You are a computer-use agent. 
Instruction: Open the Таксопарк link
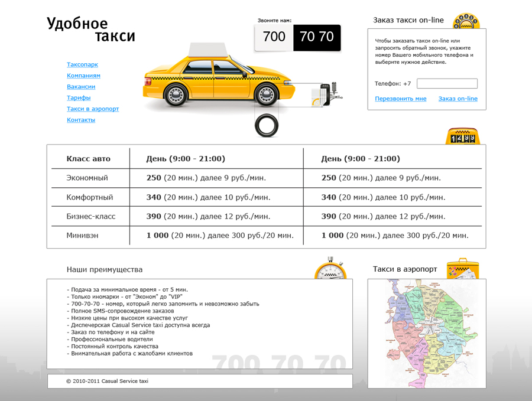pos(82,64)
